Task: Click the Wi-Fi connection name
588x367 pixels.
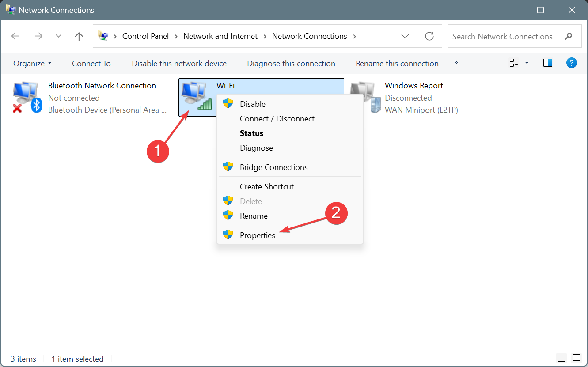Action: pos(225,86)
